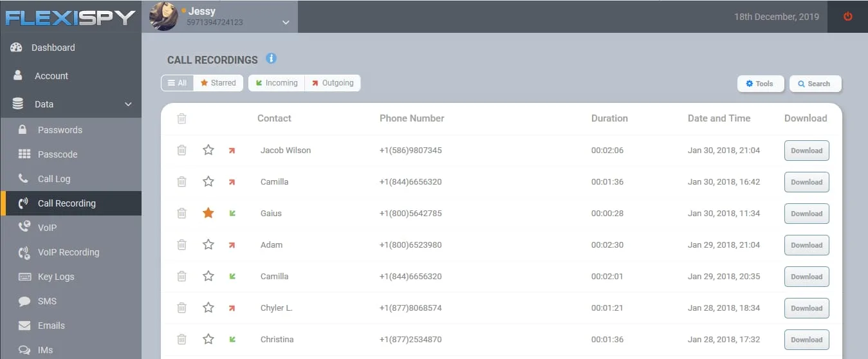Delete Jacob Wilson recording via trash icon
Viewport: 868px width, 359px height.
182,150
